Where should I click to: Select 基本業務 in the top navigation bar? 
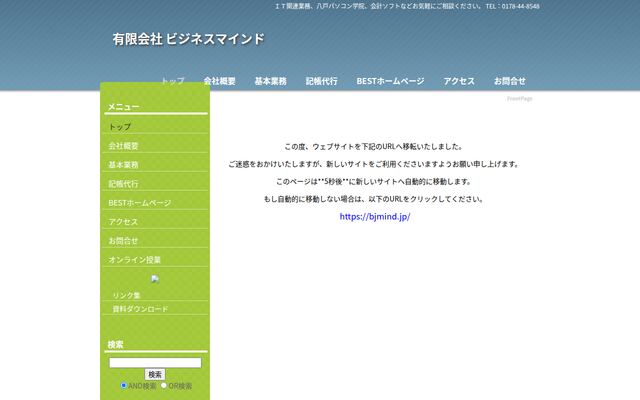click(271, 81)
